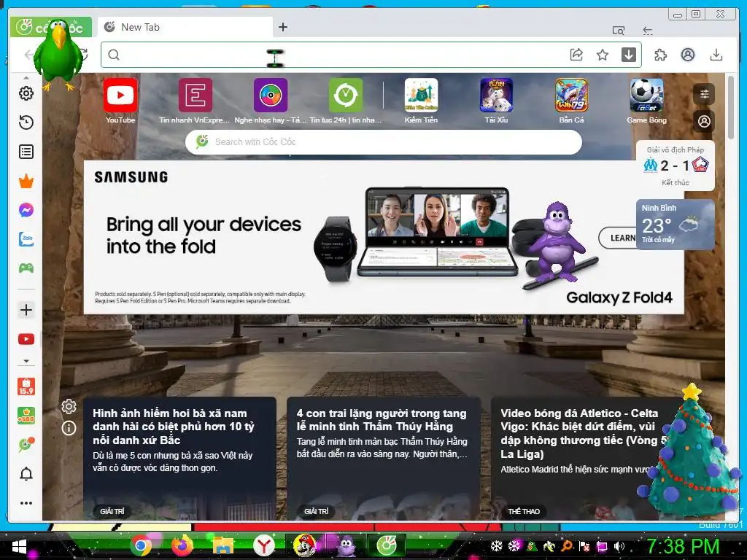Open new tab customization sliders icon
Screen dimensions: 747x560
click(x=704, y=94)
